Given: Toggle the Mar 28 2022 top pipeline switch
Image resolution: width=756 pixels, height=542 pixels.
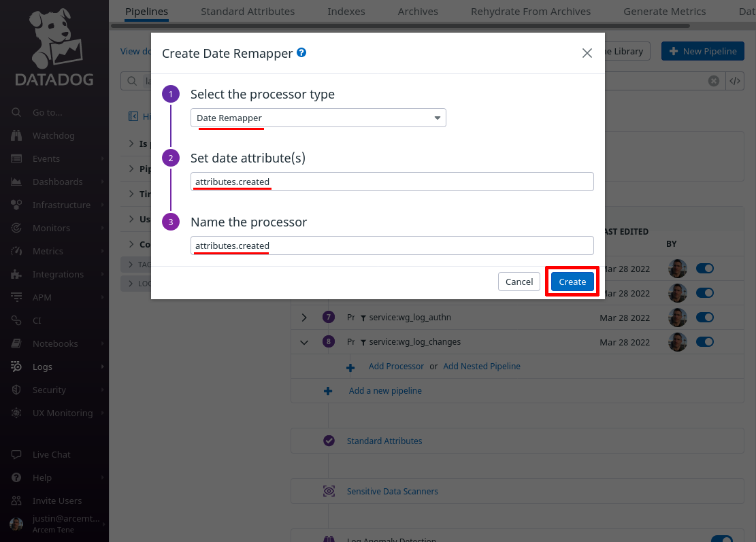Looking at the screenshot, I should point(705,269).
